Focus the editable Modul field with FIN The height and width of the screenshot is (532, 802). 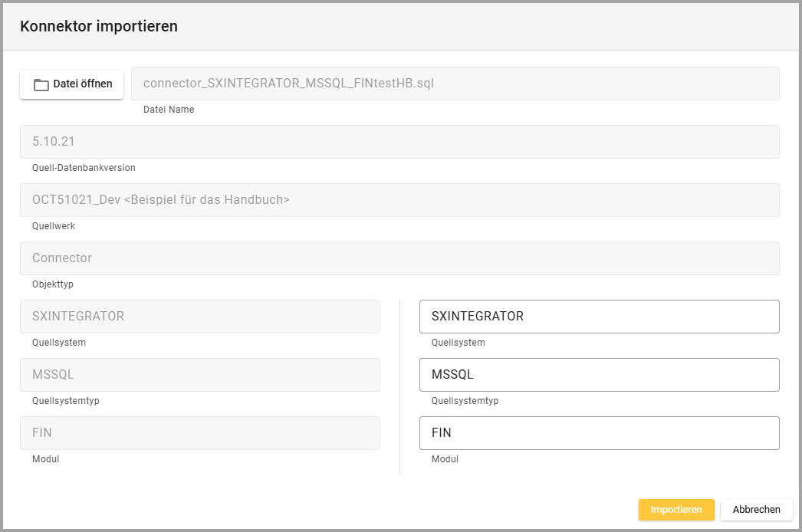click(599, 433)
